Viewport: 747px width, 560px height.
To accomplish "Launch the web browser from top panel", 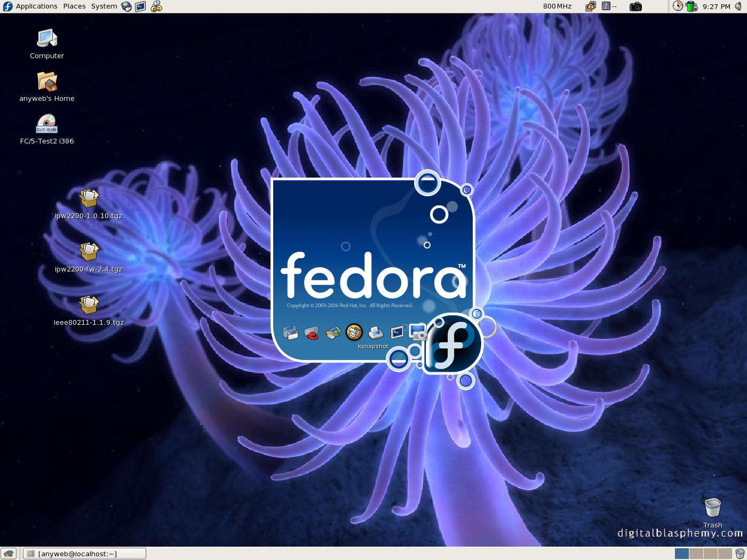I will pos(126,6).
